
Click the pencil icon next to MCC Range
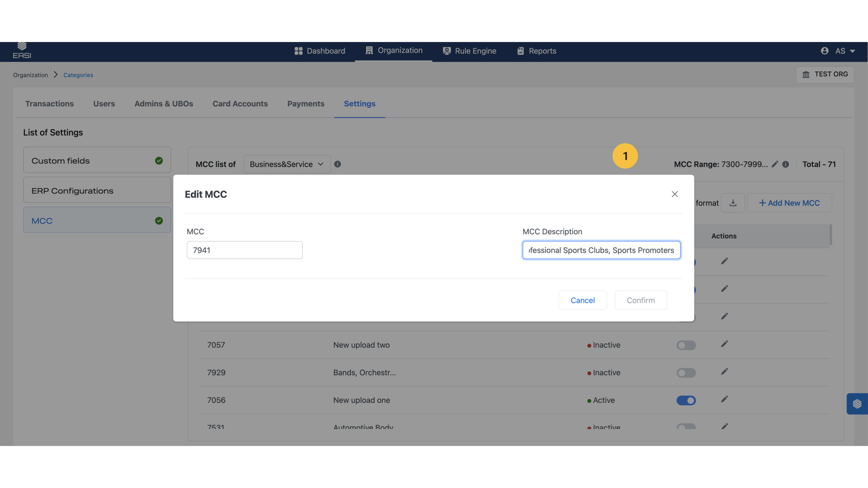coord(775,164)
